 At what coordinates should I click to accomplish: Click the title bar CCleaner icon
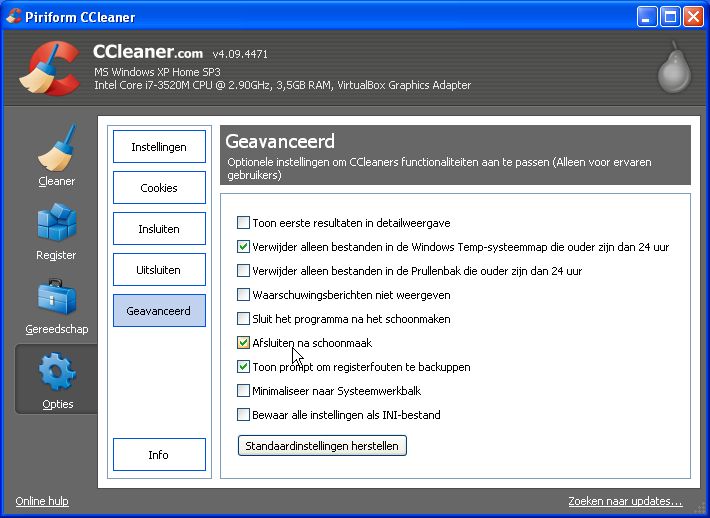[14, 16]
